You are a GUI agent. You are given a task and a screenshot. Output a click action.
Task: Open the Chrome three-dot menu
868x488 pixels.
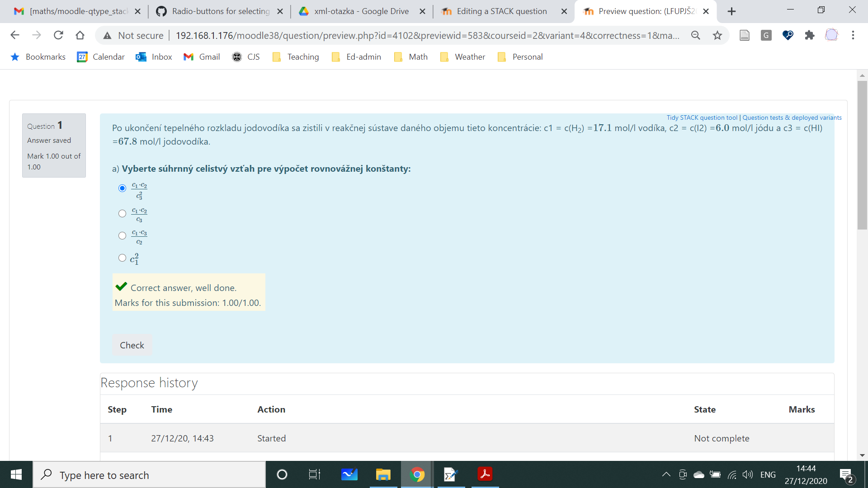point(853,35)
